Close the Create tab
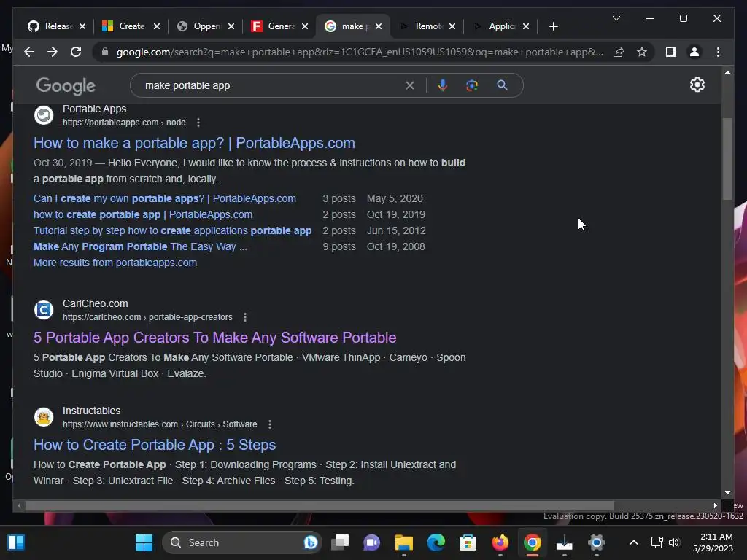 tap(157, 26)
